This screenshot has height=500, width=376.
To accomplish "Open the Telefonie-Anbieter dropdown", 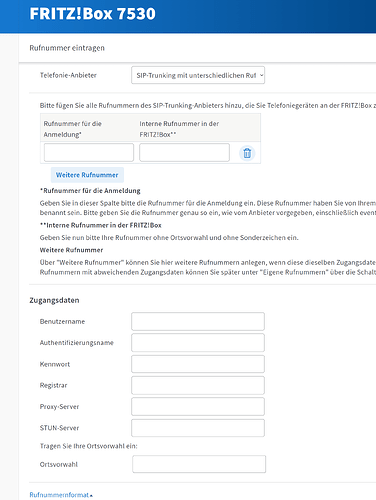I will pos(198,75).
